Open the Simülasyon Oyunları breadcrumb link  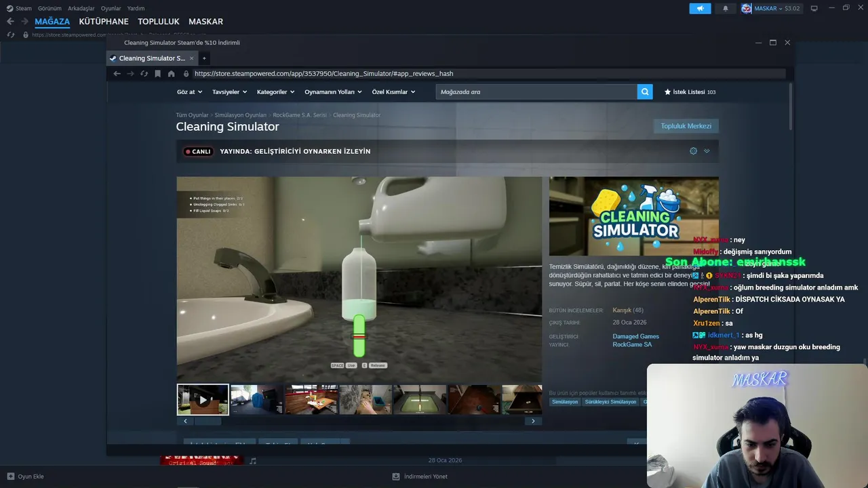(x=241, y=115)
